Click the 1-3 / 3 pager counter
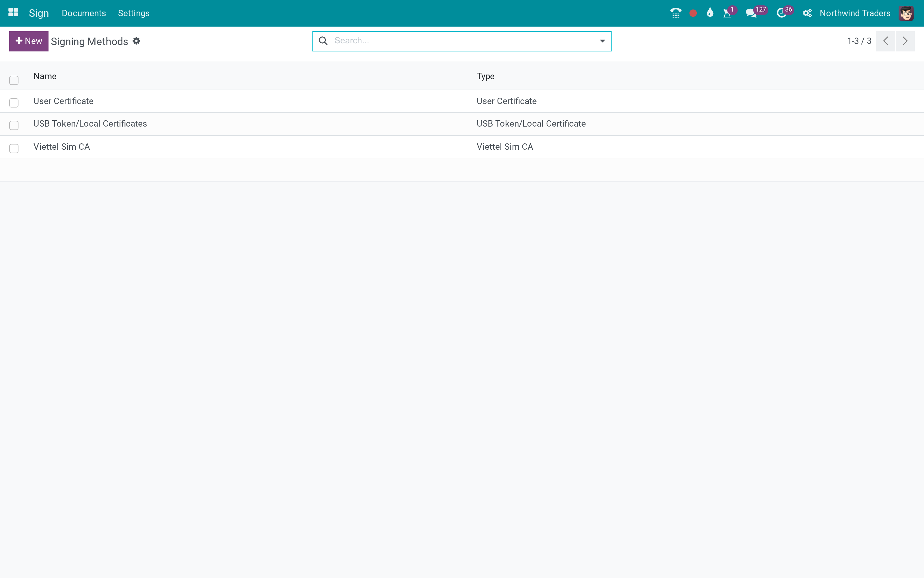Screen dimensions: 924x578 (859, 41)
